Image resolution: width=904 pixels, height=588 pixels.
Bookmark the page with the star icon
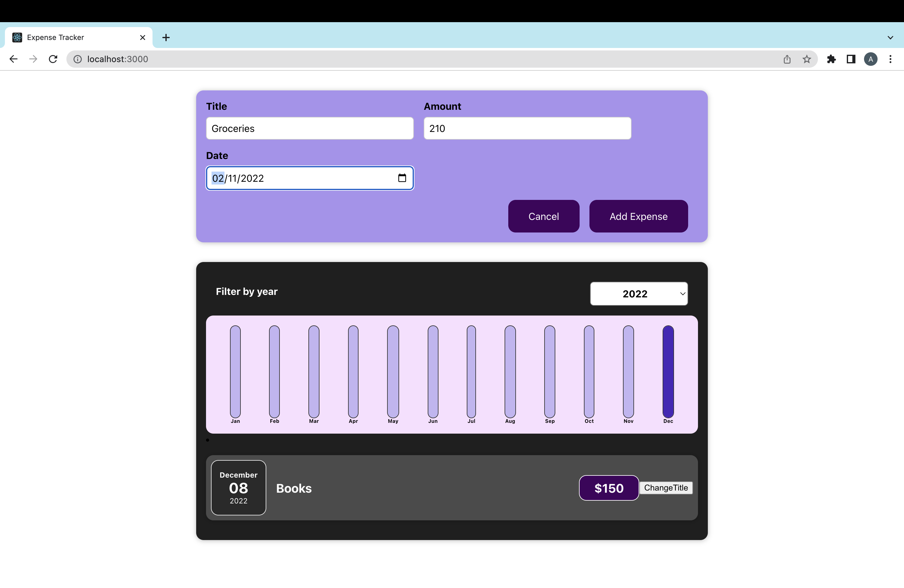(x=807, y=59)
